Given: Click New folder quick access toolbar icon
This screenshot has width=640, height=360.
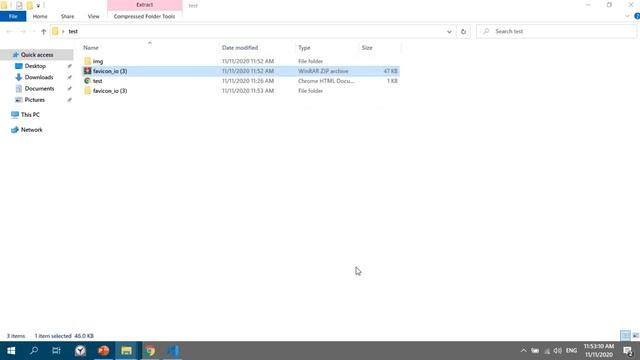Looking at the screenshot, I should [x=29, y=5].
